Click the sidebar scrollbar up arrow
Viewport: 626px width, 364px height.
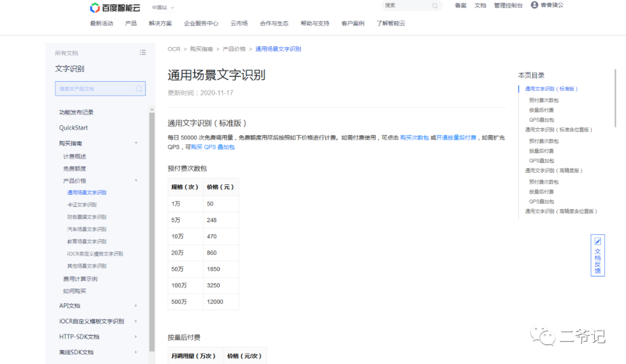(152, 109)
